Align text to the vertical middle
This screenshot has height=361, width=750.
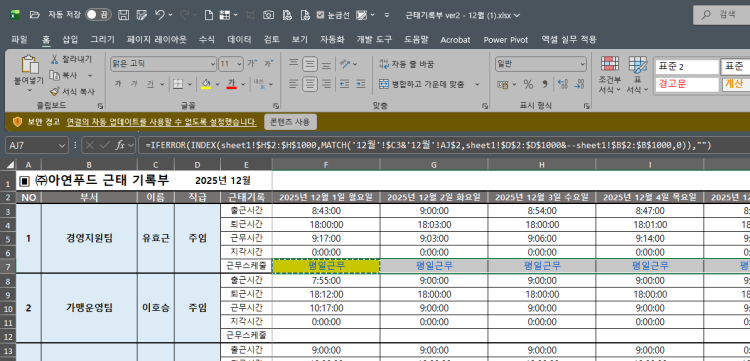(x=310, y=64)
